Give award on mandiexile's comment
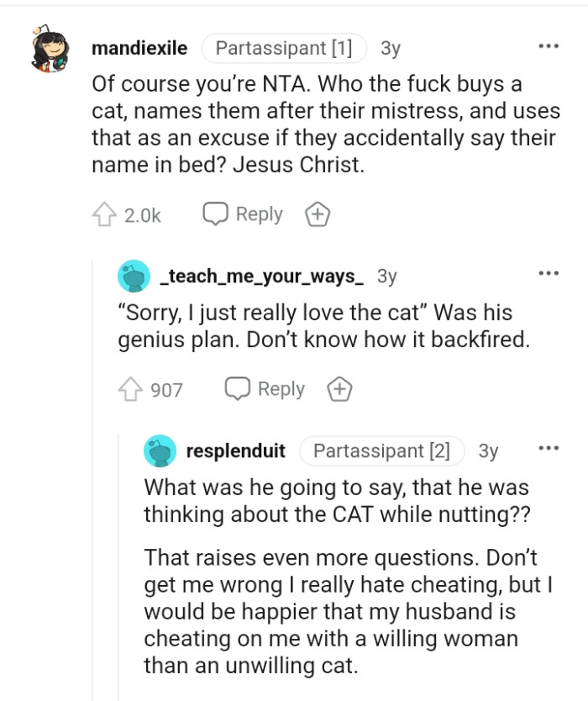The height and width of the screenshot is (701, 588). (318, 214)
